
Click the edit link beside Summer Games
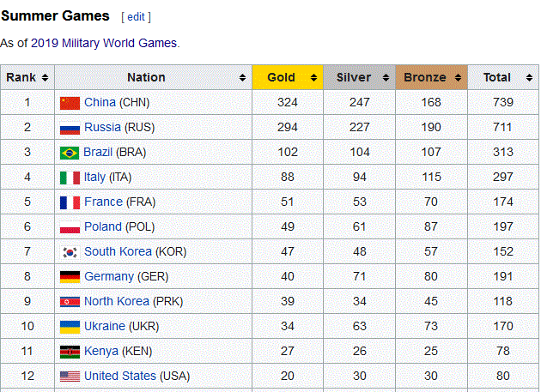click(x=137, y=17)
